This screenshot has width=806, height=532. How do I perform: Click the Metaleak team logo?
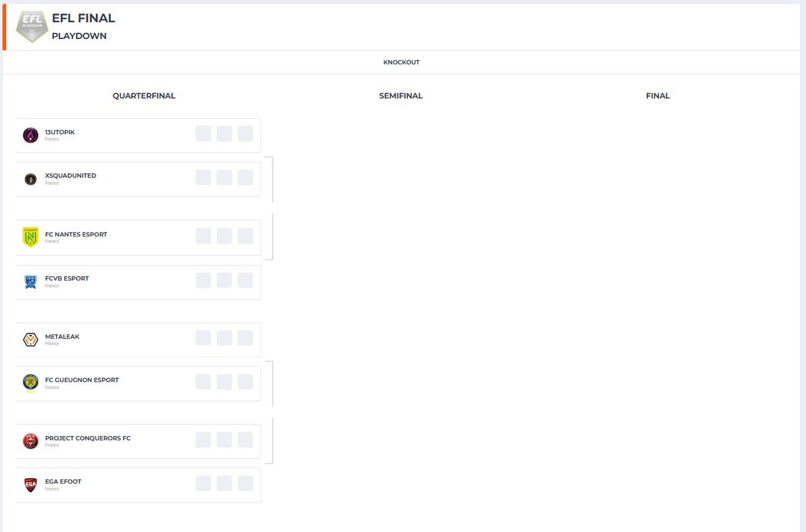(30, 339)
